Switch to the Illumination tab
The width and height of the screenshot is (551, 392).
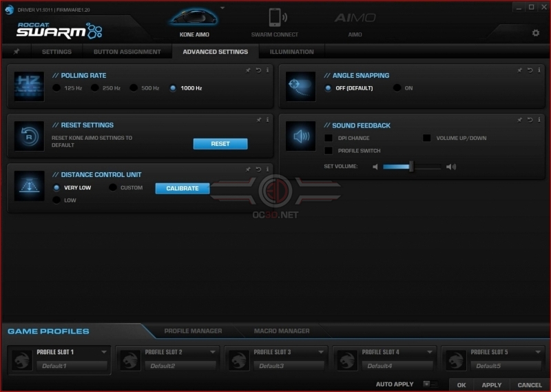tap(291, 52)
